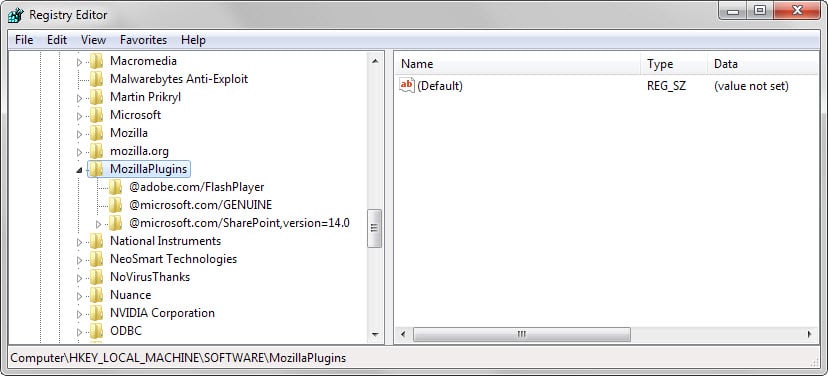Expand the Martin Prikryl key

80,98
